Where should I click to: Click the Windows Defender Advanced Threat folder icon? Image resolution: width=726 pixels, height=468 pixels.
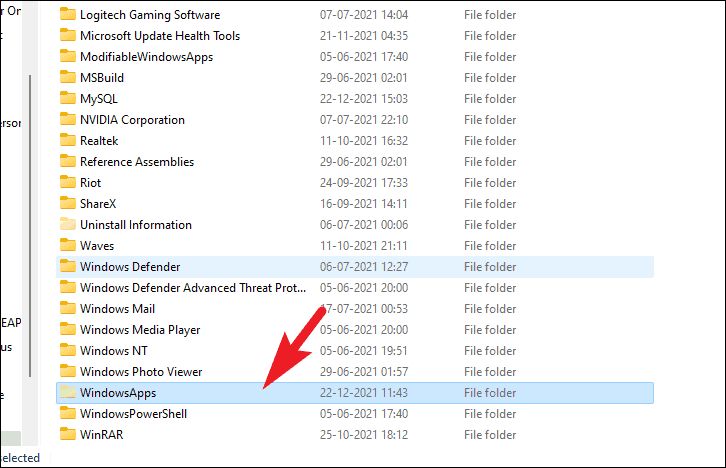tap(68, 287)
